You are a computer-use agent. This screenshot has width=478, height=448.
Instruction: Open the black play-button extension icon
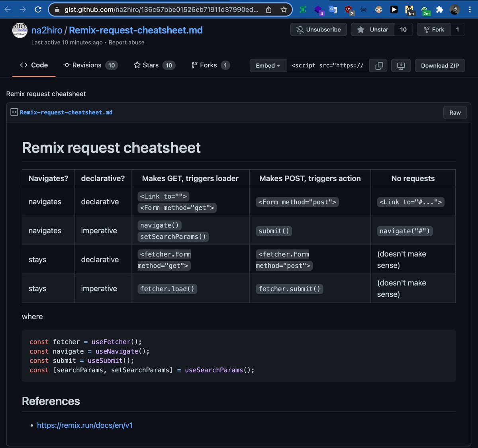394,10
